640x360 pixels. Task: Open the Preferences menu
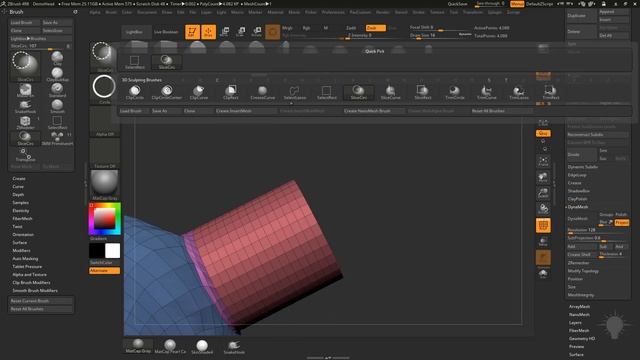tap(333, 12)
